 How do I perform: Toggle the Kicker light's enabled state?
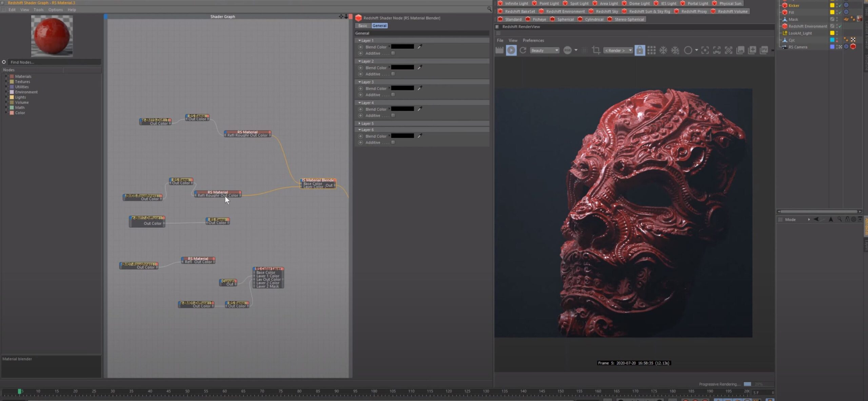tap(840, 5)
